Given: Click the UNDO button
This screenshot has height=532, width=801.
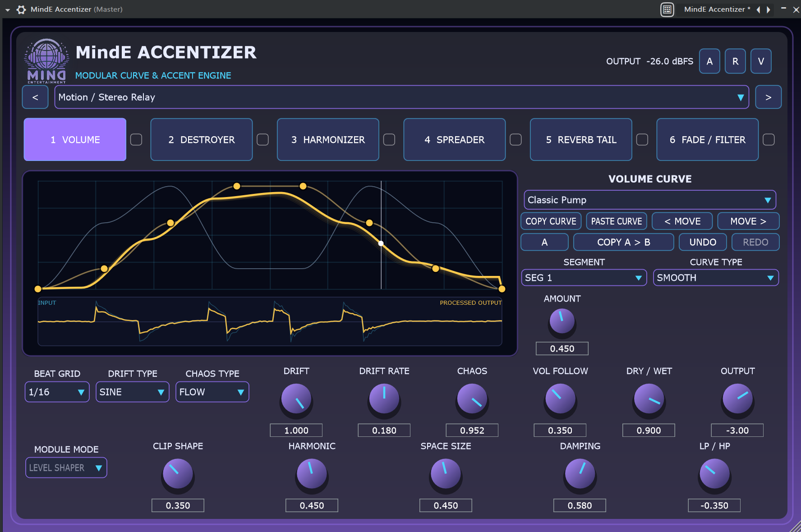Looking at the screenshot, I should [x=703, y=242].
